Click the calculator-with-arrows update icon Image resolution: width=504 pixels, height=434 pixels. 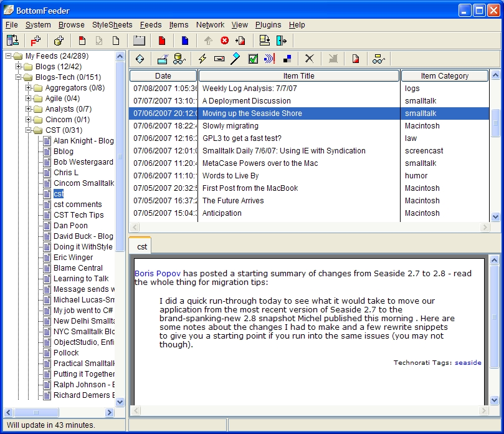12,41
